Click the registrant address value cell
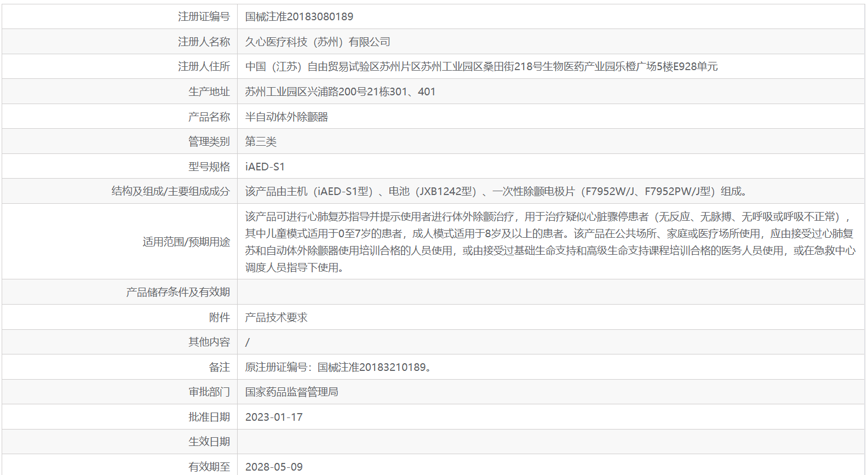 pos(481,67)
